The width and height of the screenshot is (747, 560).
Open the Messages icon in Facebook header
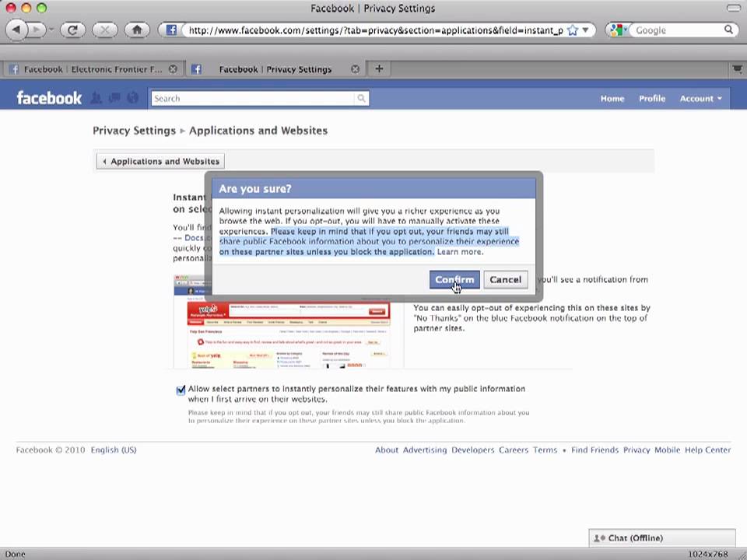114,98
